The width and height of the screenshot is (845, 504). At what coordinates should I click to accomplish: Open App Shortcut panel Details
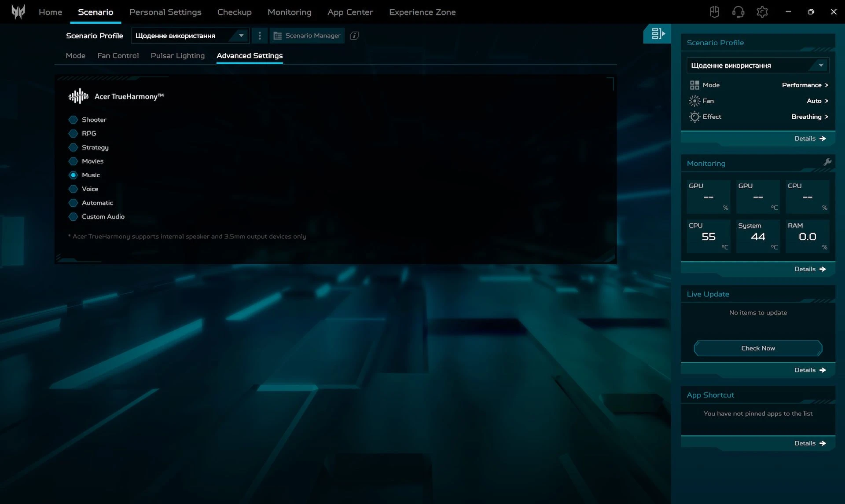(810, 443)
